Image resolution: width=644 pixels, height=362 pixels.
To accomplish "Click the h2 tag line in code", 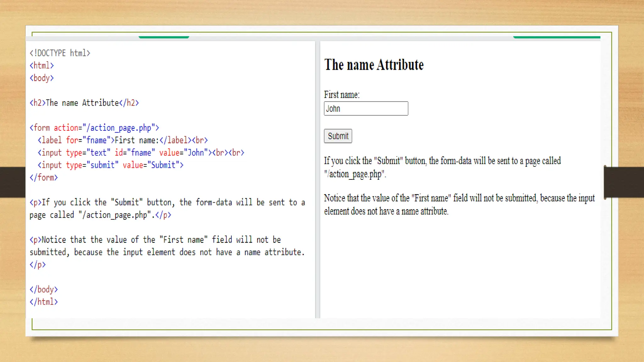I will [84, 103].
